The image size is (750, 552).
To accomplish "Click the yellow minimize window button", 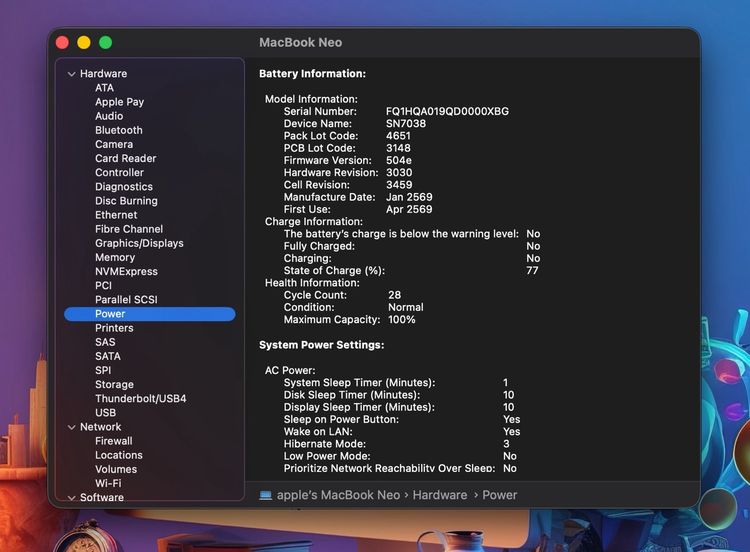I will [x=84, y=43].
